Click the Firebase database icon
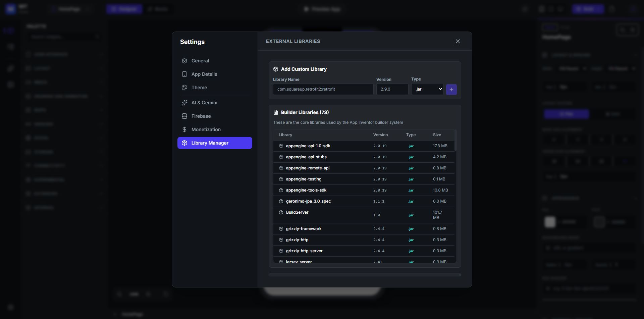644x319 pixels. (x=184, y=116)
